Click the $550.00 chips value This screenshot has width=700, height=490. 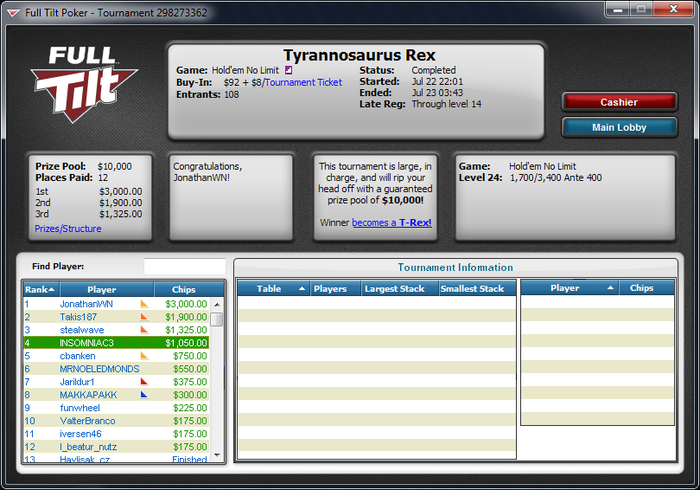click(190, 369)
